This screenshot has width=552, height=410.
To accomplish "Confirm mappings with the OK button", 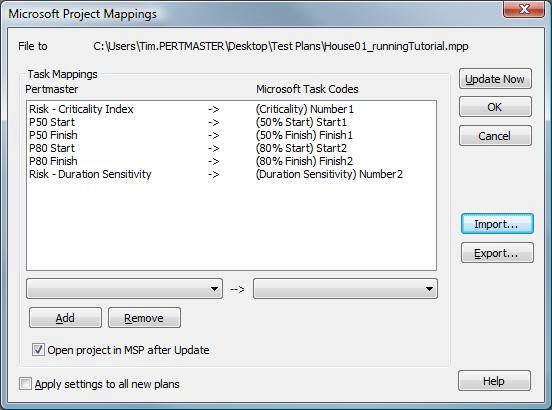I will (x=495, y=107).
